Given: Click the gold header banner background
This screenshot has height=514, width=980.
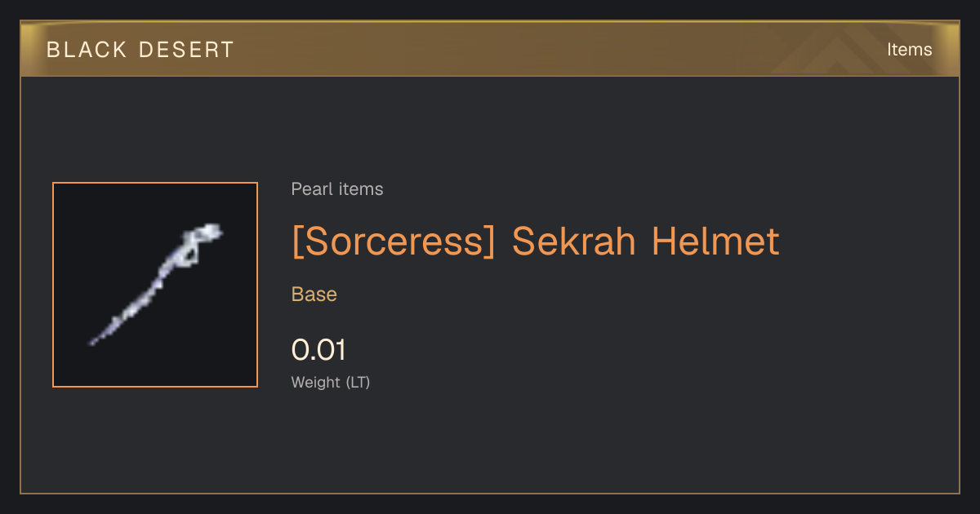Looking at the screenshot, I should (x=490, y=49).
